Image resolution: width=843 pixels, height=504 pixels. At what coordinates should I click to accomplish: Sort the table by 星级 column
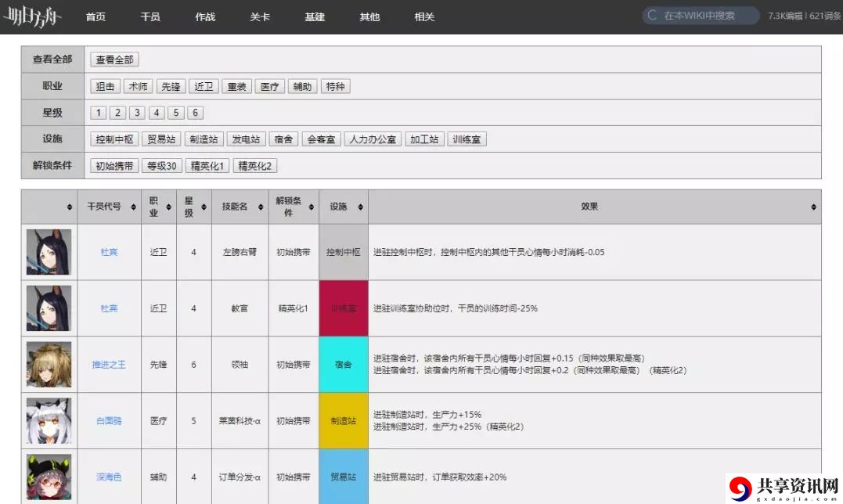[204, 207]
